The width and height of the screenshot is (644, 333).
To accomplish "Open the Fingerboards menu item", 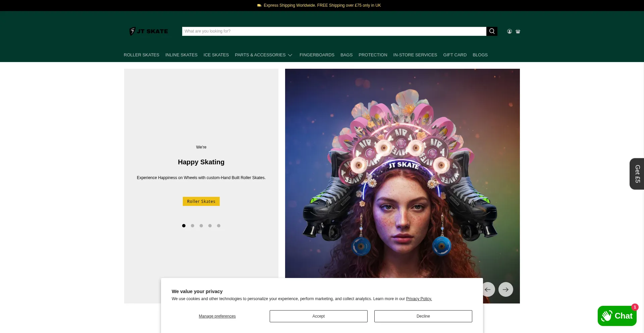I will click(x=317, y=55).
